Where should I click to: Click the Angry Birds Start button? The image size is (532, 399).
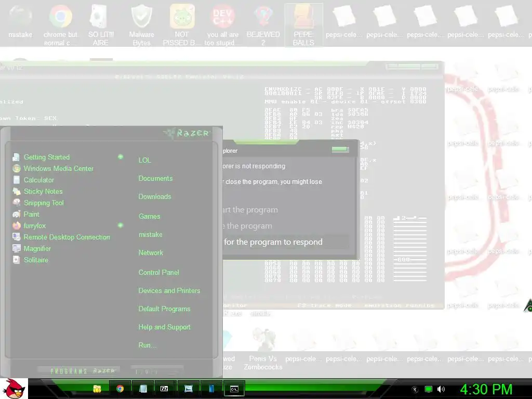[14, 389]
